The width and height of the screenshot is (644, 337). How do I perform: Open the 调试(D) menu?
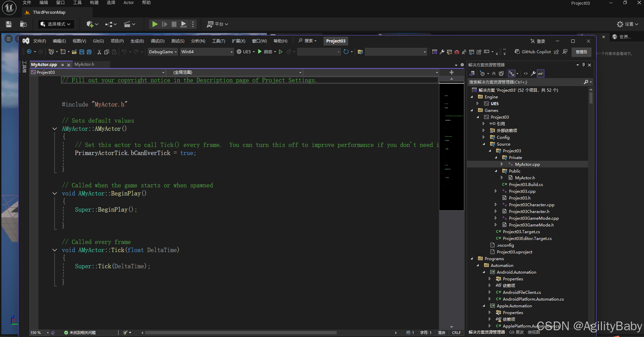tap(158, 41)
